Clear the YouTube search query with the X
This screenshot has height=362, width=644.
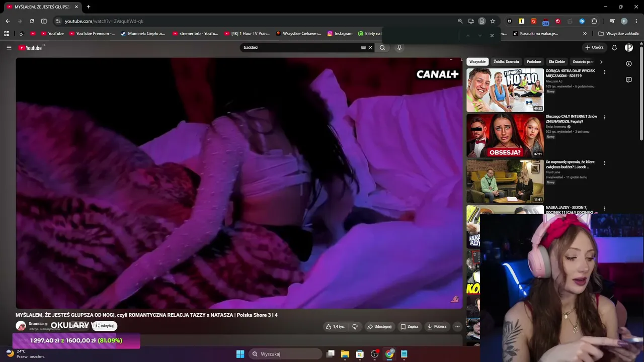[x=370, y=48]
